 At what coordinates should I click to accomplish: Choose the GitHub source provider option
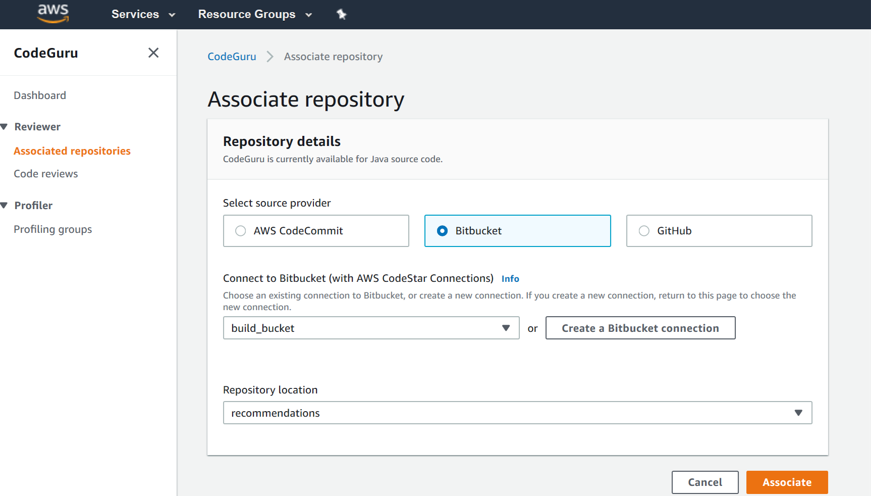pos(644,231)
